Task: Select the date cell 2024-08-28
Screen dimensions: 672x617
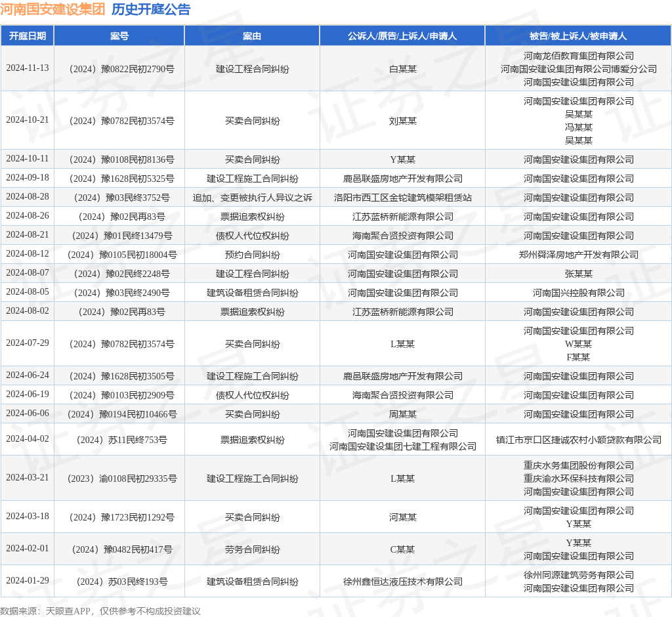Action: pos(28,197)
